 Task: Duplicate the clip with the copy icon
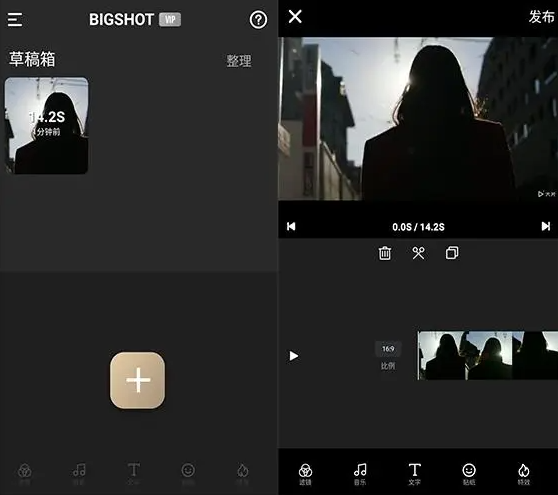[452, 253]
